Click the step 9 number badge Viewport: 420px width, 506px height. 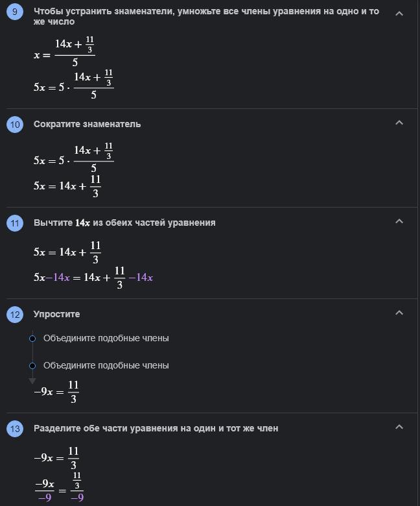coord(15,12)
